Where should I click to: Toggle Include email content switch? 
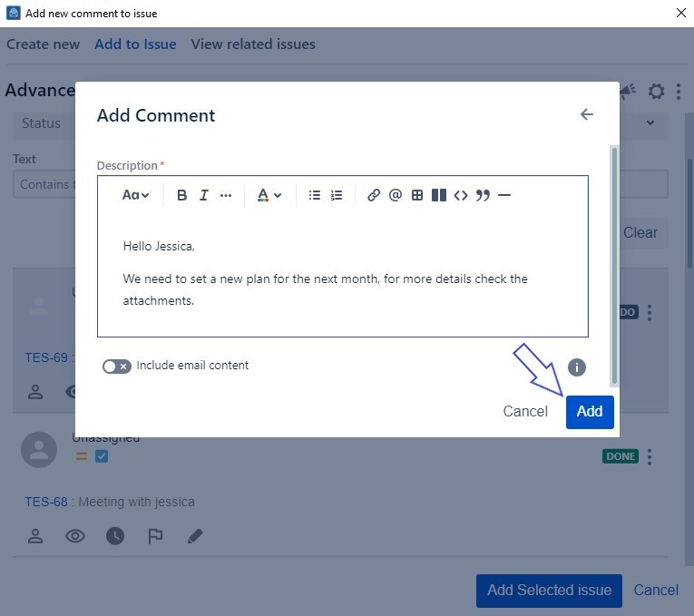[x=116, y=366]
